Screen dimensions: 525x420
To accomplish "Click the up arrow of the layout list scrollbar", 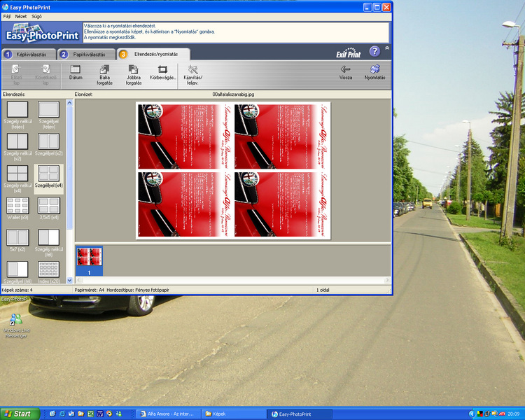I will (69, 103).
